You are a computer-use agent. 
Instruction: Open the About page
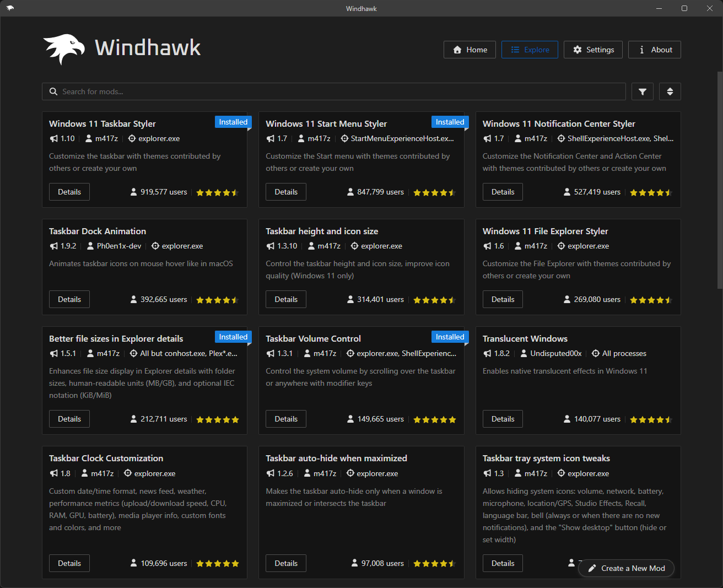point(655,50)
